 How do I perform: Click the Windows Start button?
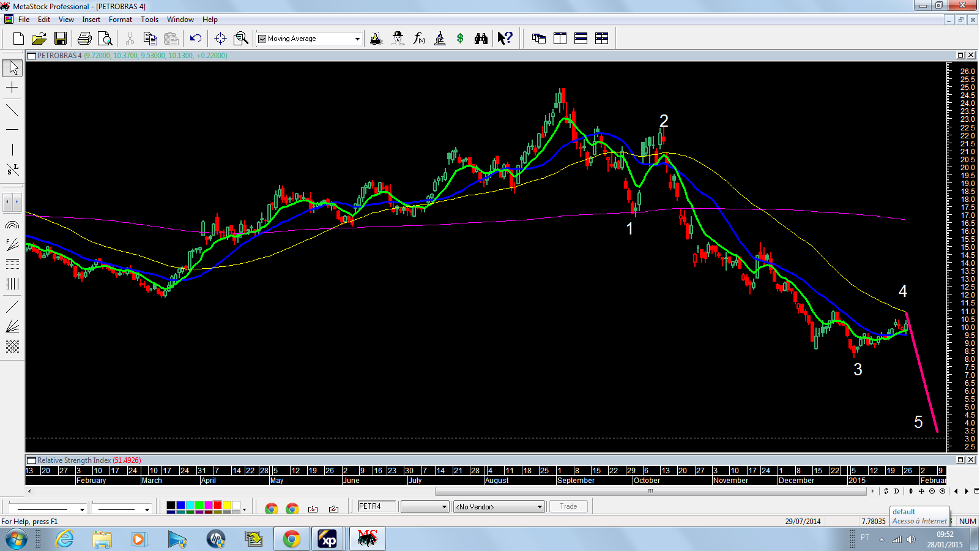[16, 539]
